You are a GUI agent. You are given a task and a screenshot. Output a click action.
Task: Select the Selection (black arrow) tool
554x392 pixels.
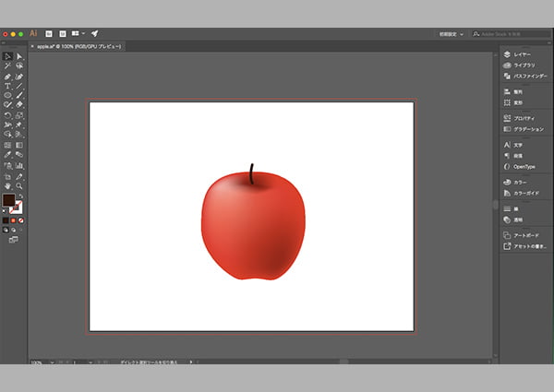pos(7,56)
